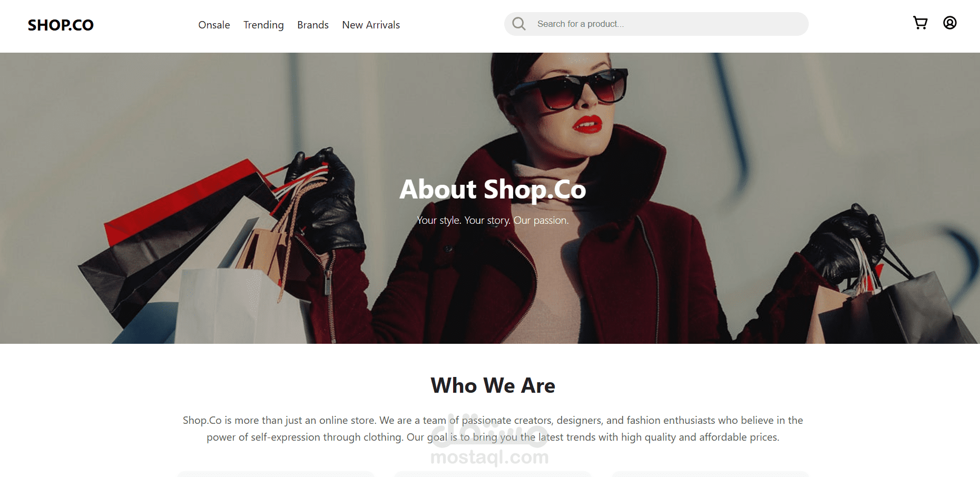Screen dimensions: 980x477
Task: Navigate to New Arrivals
Action: pyautogui.click(x=371, y=25)
